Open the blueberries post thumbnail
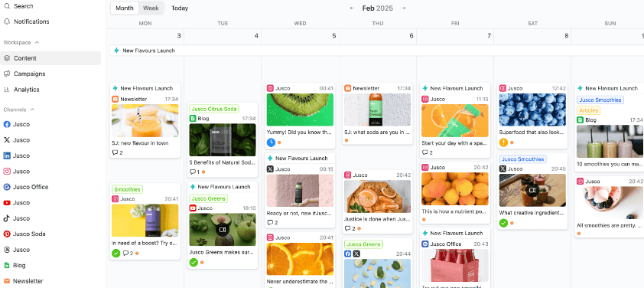 coord(532,110)
